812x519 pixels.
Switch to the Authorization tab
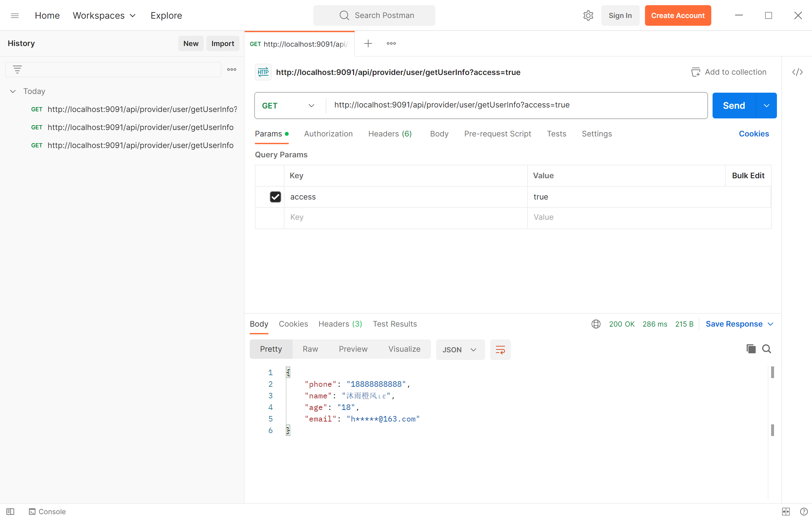tap(328, 134)
